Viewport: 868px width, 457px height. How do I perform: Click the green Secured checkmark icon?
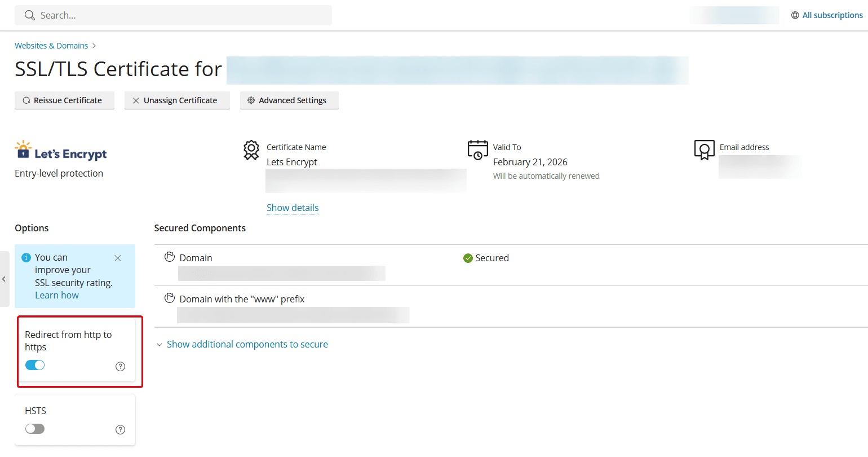click(468, 258)
